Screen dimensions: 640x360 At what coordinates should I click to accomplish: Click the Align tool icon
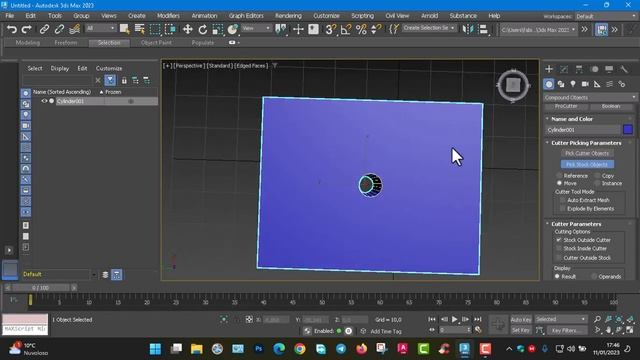point(483,29)
